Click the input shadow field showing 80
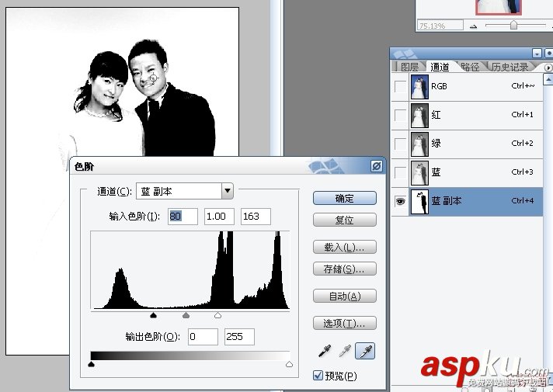This screenshot has width=553, height=392. [x=183, y=216]
